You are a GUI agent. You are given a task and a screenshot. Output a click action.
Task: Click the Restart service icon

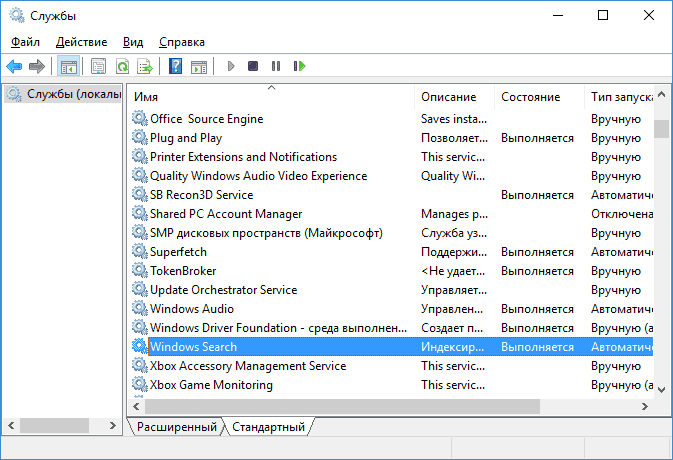[299, 66]
